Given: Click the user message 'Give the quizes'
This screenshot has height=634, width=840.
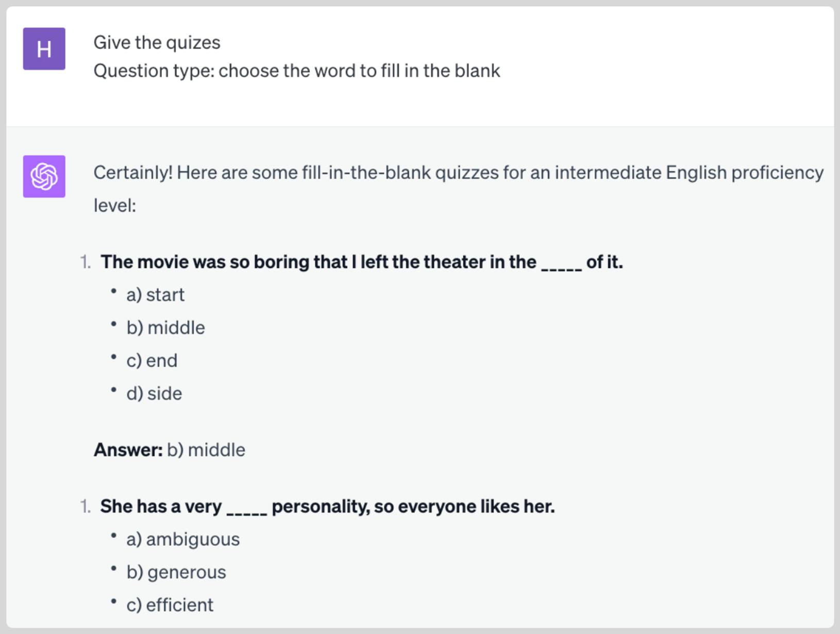Looking at the screenshot, I should pos(157,43).
